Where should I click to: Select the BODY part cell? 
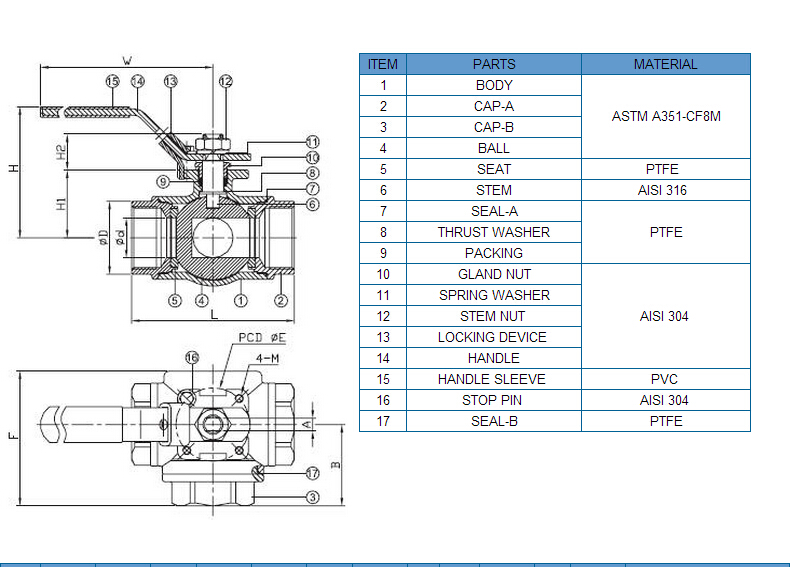[494, 85]
